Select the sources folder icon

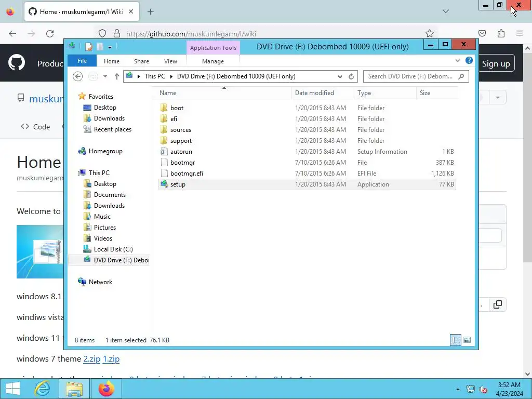pos(164,129)
